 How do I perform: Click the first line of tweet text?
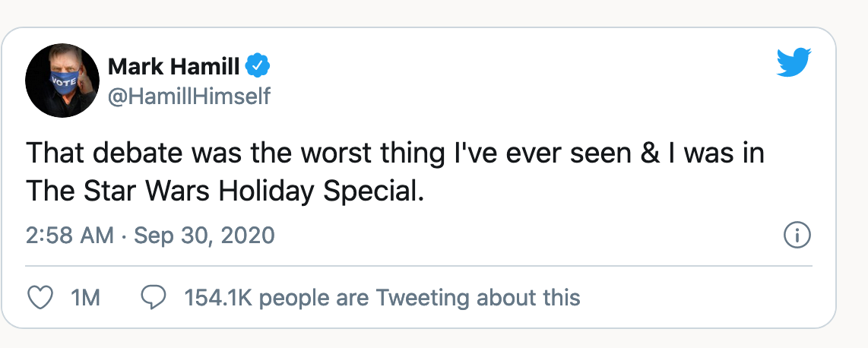[x=395, y=153]
